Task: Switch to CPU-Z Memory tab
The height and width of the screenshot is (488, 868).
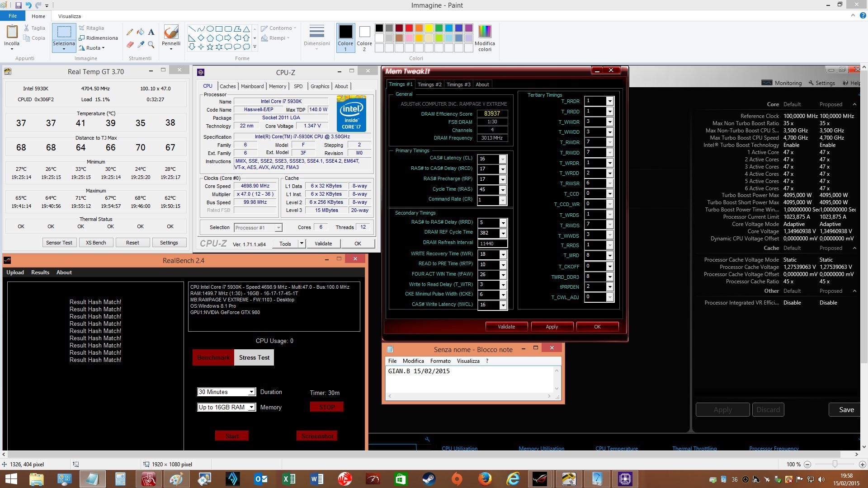Action: tap(278, 86)
